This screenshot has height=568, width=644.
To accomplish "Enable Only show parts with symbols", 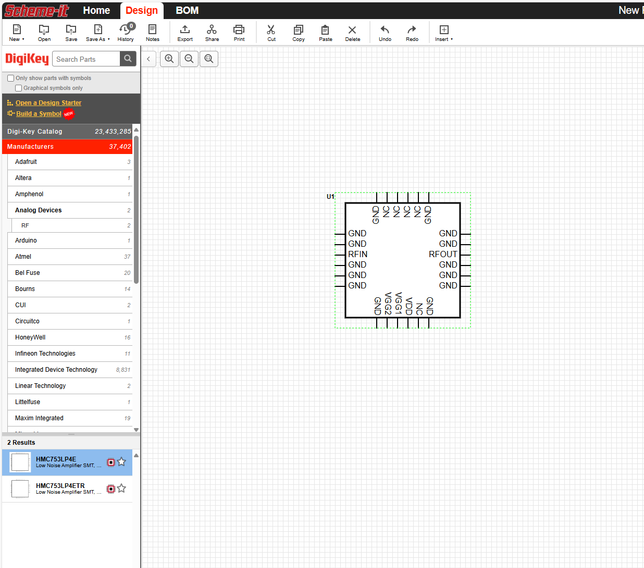I will [11, 78].
